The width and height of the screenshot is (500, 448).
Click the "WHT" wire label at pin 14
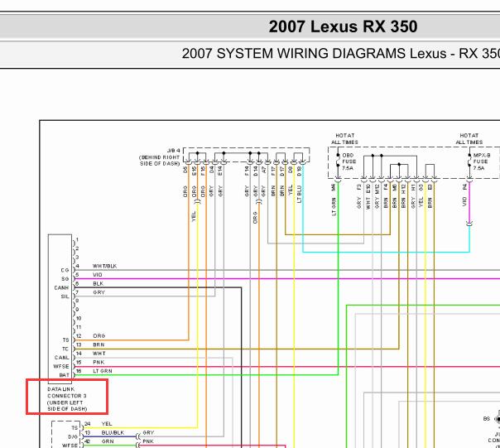click(x=99, y=354)
